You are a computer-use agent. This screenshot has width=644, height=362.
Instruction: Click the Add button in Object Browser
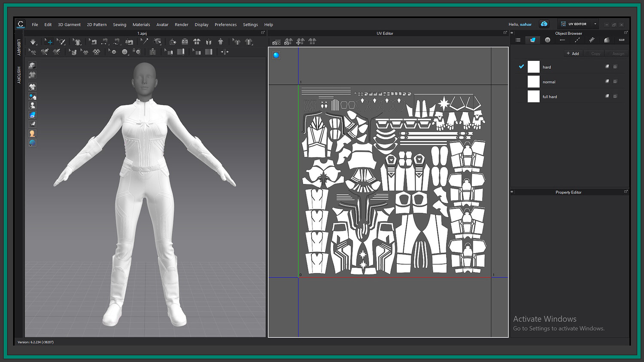(573, 54)
